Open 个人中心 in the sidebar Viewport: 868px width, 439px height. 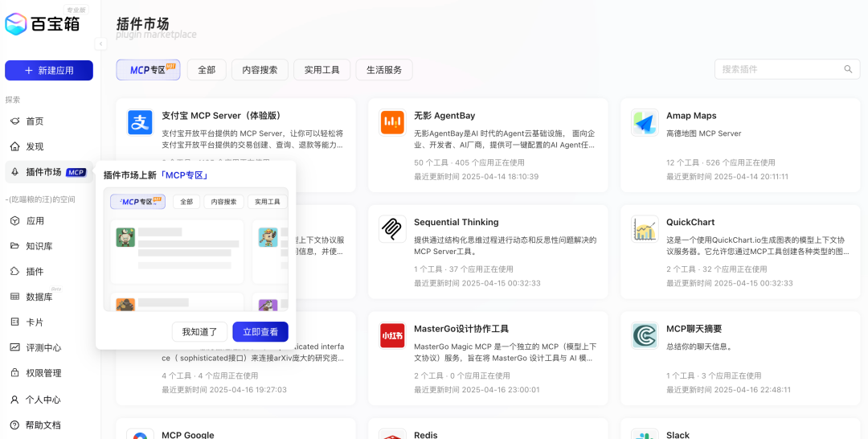tap(49, 400)
